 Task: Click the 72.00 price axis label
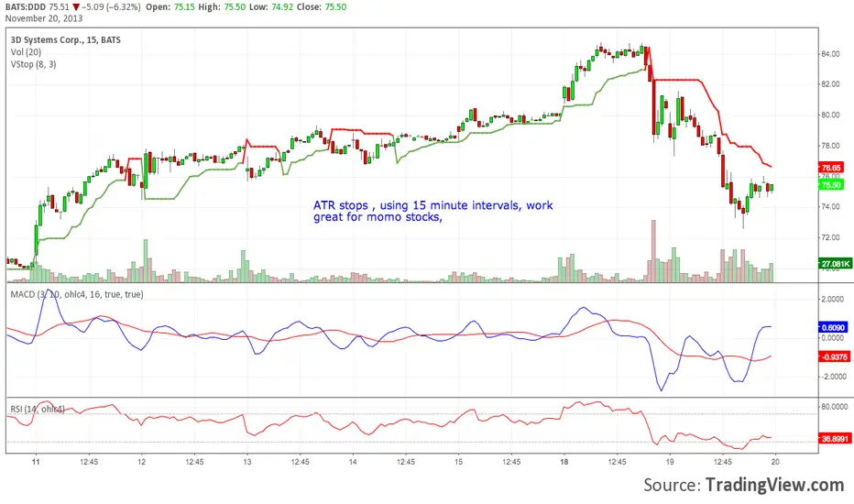pyautogui.click(x=830, y=237)
